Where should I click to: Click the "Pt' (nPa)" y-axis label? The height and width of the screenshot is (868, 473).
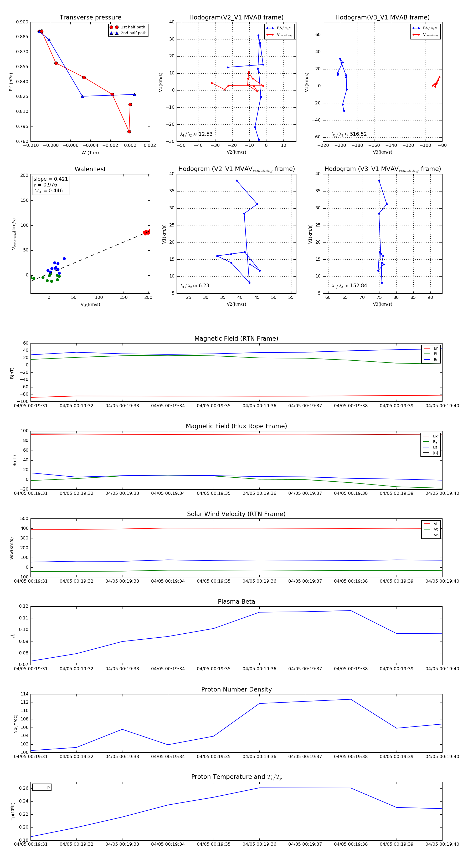(x=11, y=82)
